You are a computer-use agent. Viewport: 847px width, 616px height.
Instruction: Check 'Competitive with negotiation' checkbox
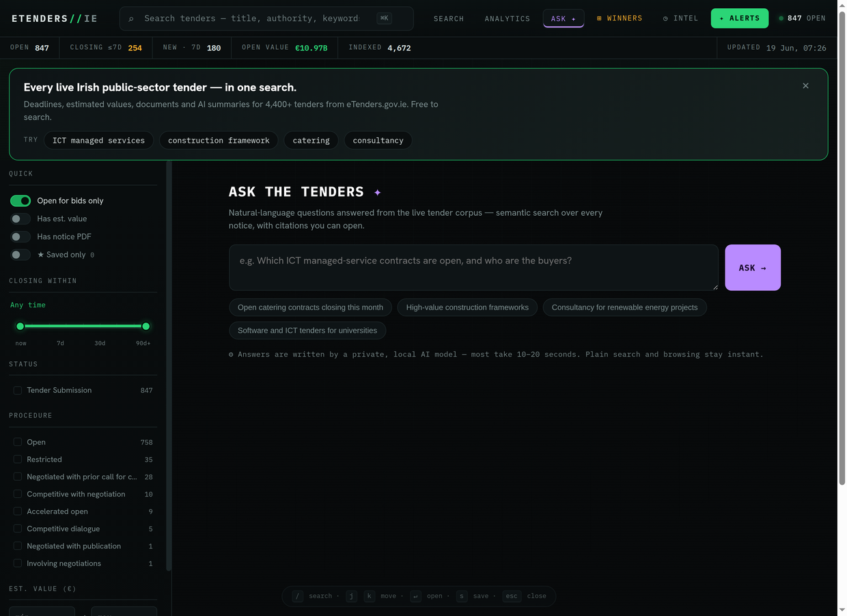pos(18,494)
